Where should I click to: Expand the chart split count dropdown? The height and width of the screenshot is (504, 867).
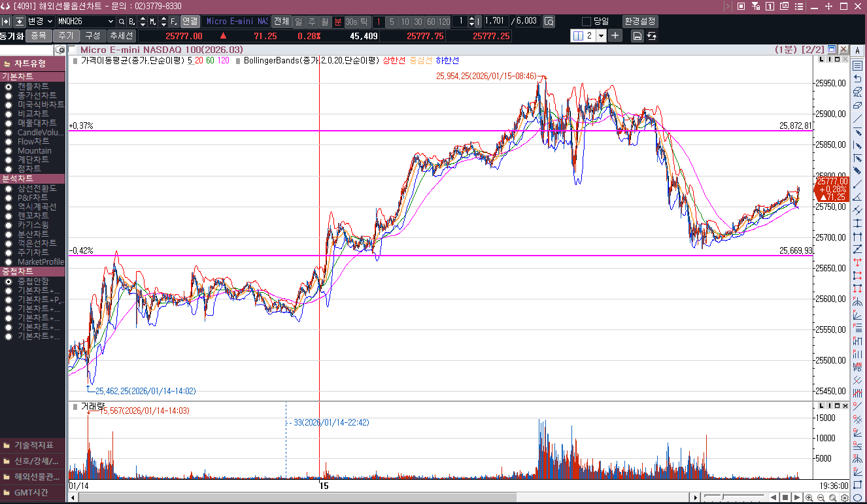[x=601, y=35]
